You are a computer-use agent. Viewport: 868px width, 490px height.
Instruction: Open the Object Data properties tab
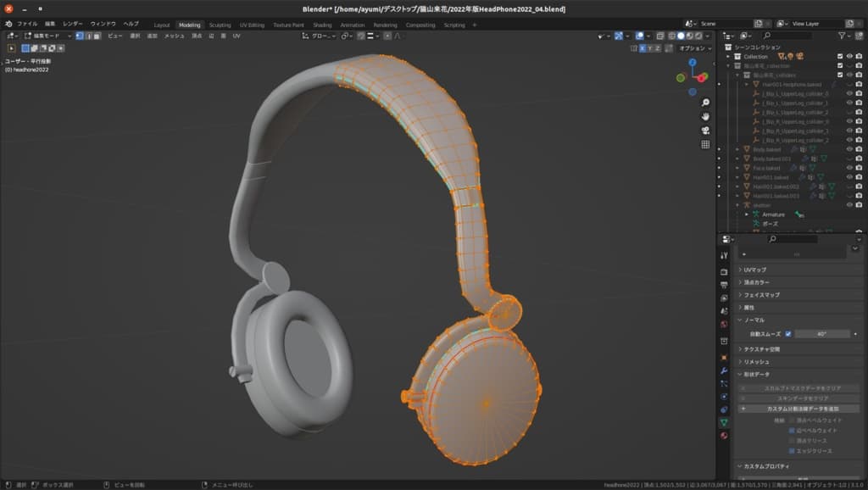click(x=724, y=422)
